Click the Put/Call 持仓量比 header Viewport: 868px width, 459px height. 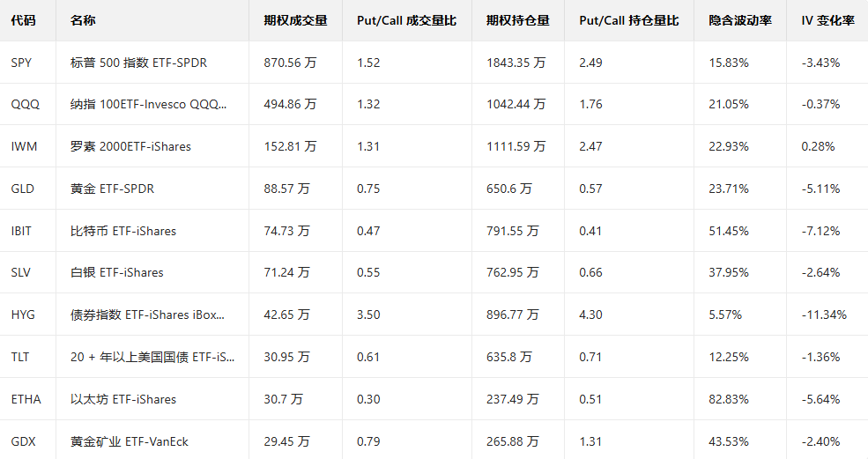pyautogui.click(x=629, y=20)
